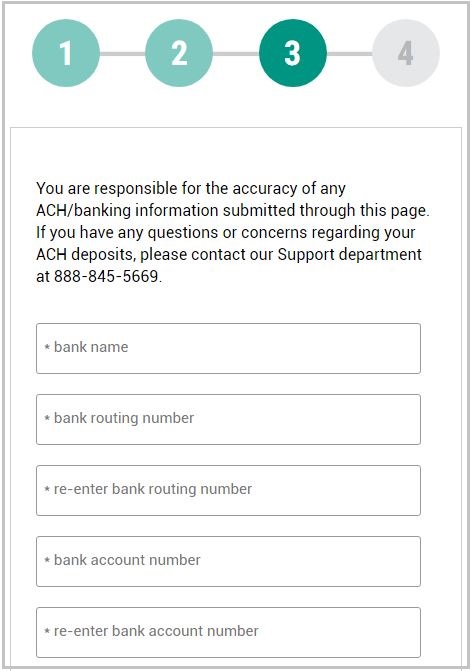
Task: Click the progress line between steps 3 and 4
Action: [x=350, y=53]
